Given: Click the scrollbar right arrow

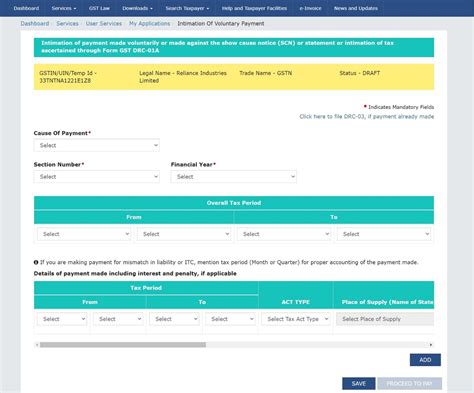Looking at the screenshot, I should [431, 345].
